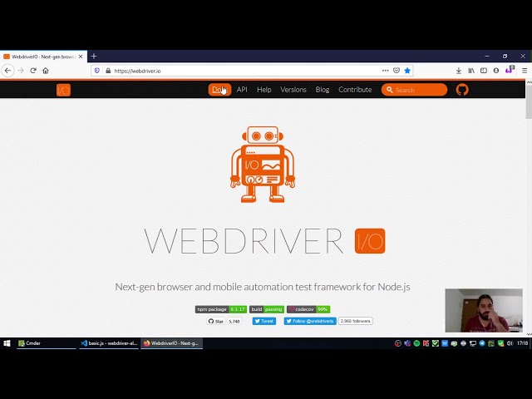Screen dimensions: 532x399
Task: Open the GitHub repository icon in navbar
Action: click(462, 90)
